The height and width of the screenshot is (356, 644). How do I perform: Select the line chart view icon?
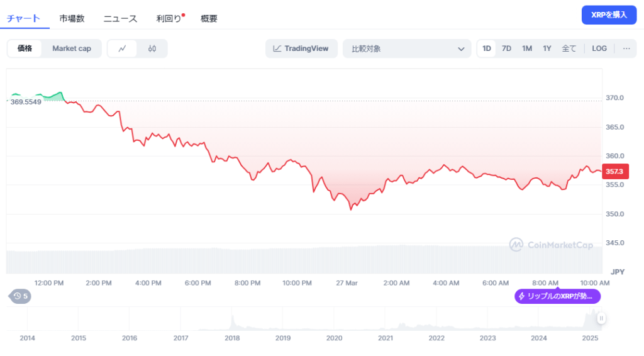coord(123,48)
